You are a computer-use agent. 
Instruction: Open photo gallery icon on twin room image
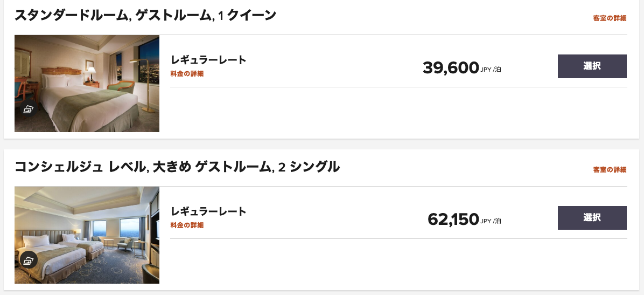pyautogui.click(x=29, y=260)
